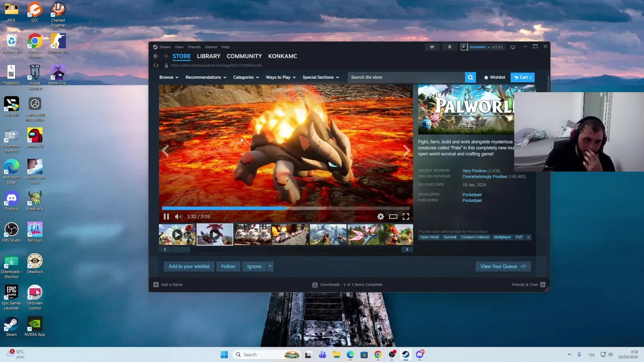
Task: Select the Multiplayer tag
Action: pyautogui.click(x=502, y=237)
